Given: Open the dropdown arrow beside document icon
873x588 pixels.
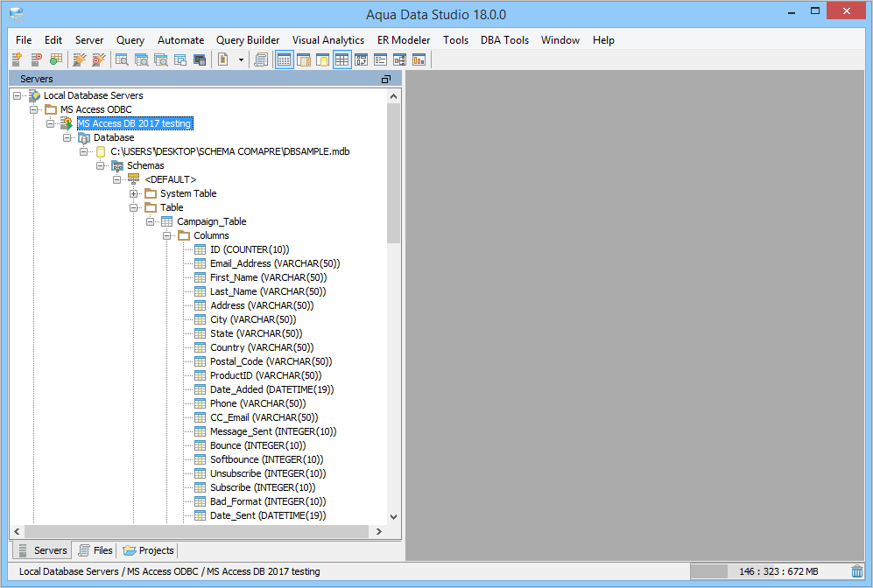Looking at the screenshot, I should (x=241, y=59).
